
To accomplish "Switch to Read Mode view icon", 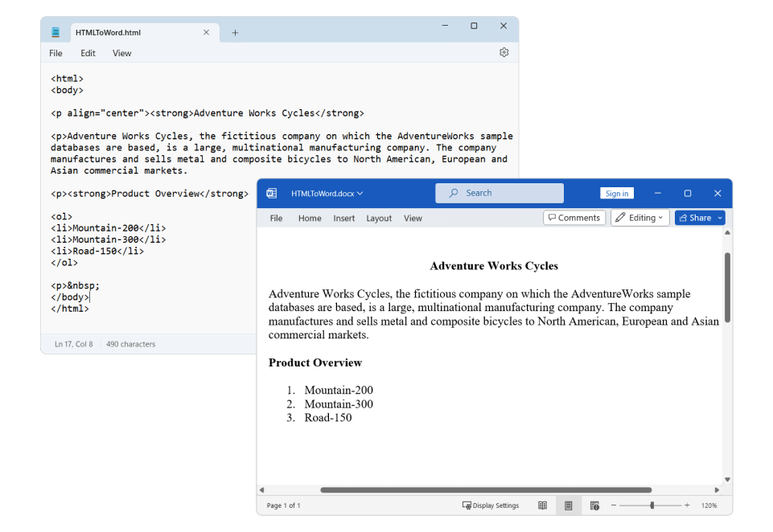I will pyautogui.click(x=542, y=505).
